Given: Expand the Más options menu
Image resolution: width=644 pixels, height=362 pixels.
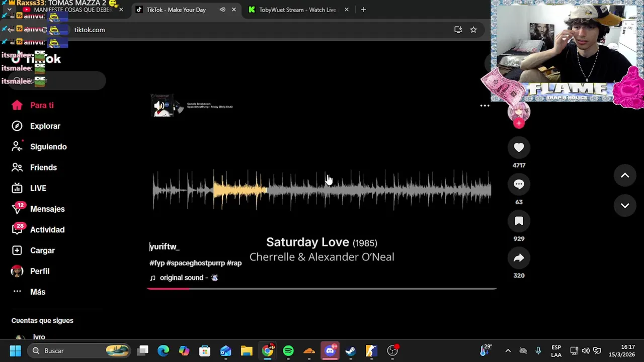Looking at the screenshot, I should 28,292.
